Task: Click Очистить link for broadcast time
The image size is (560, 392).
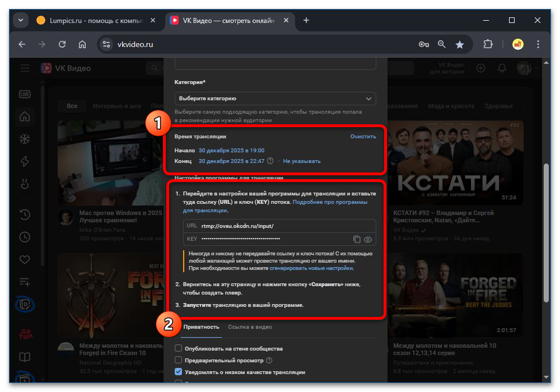Action: 363,137
